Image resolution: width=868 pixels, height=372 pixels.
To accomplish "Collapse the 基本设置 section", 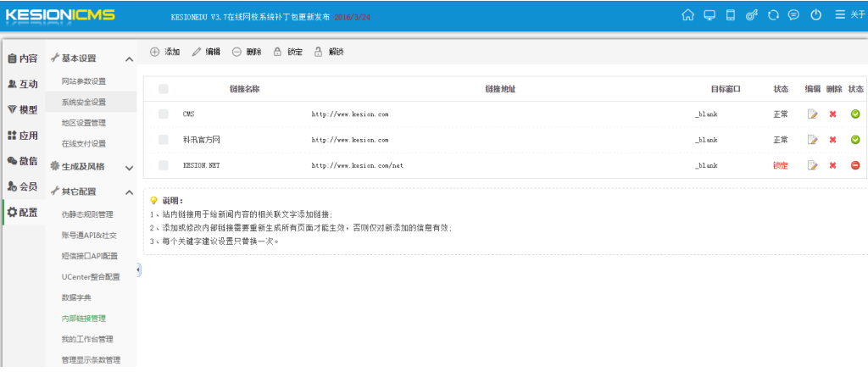I will tap(129, 59).
